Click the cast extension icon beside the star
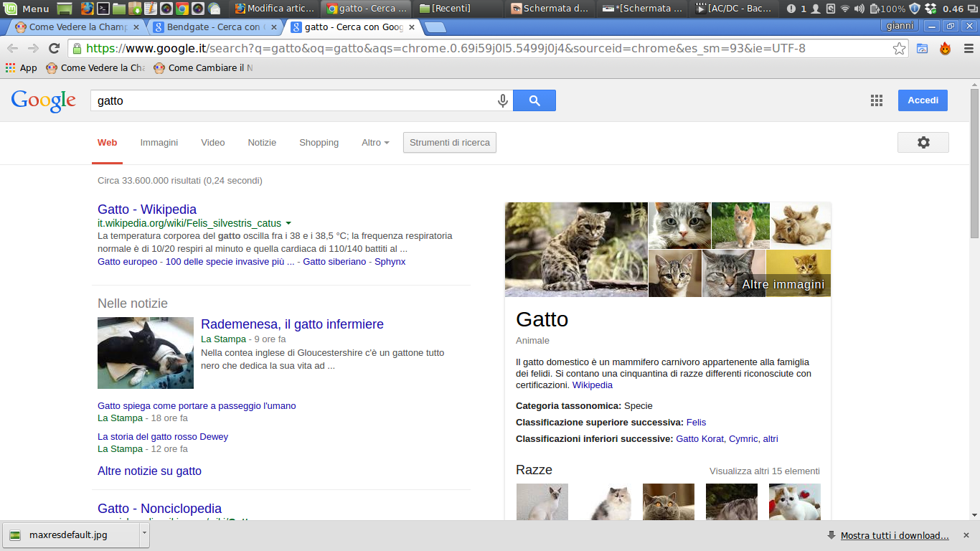 coord(922,48)
